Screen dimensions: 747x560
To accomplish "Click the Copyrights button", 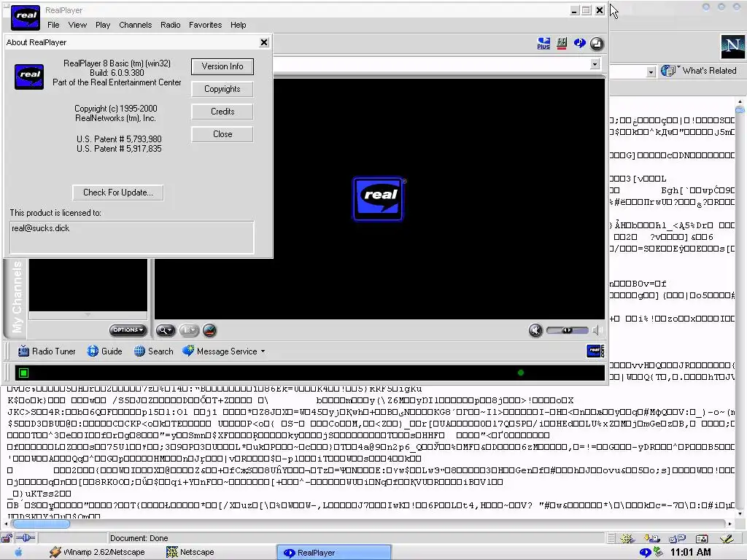I will tap(222, 89).
